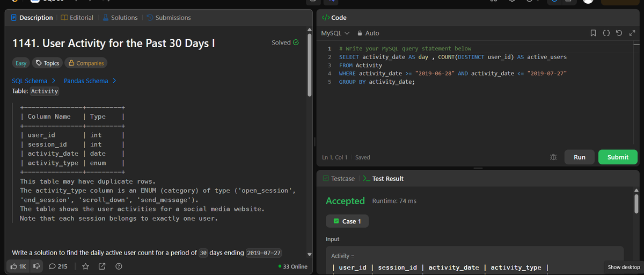The height and width of the screenshot is (275, 644).
Task: Click the 'Accepted' result text
Action: coord(345,201)
